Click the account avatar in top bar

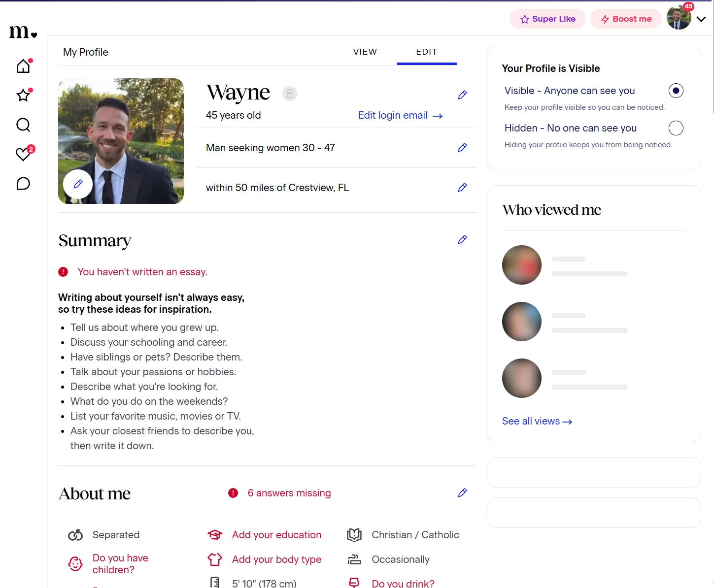point(679,18)
